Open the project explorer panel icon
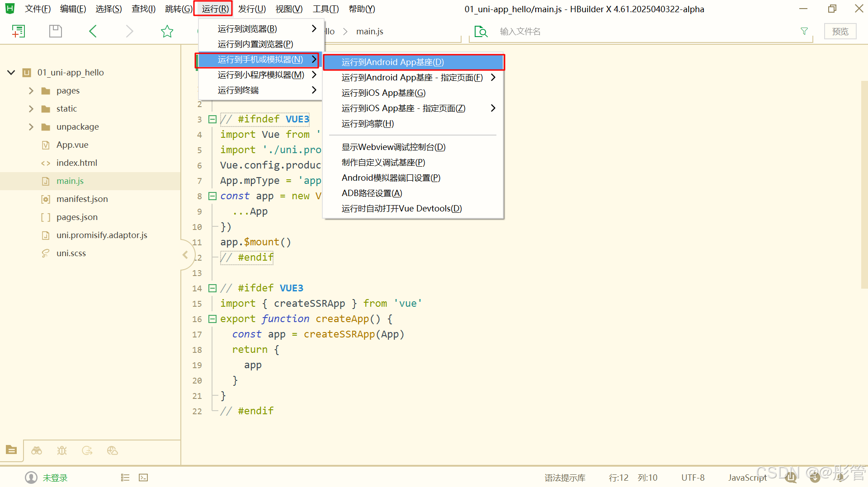 tap(11, 450)
